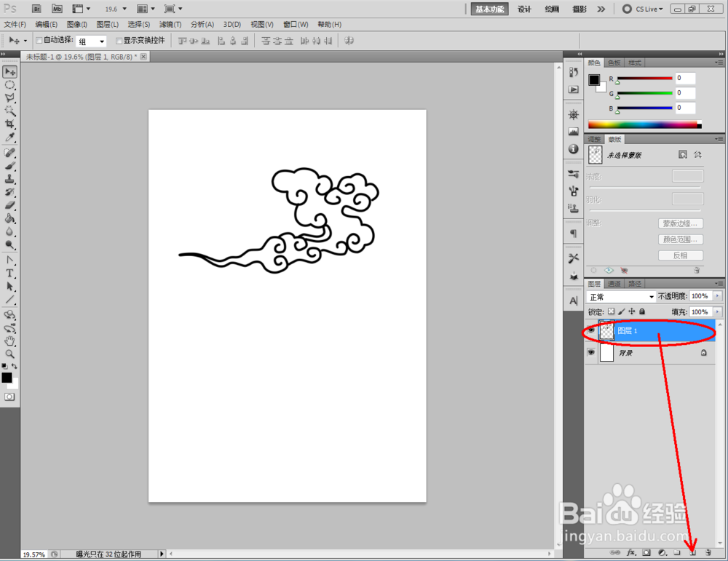
Task: Toggle lock all padlock icon
Action: tap(642, 312)
